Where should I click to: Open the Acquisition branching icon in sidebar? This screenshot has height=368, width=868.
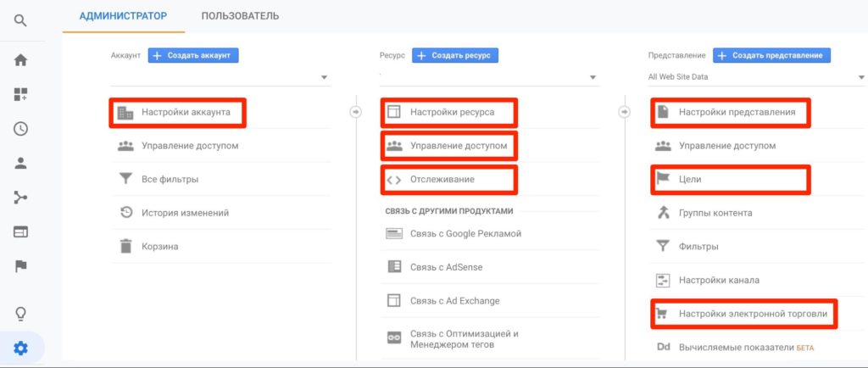point(21,198)
